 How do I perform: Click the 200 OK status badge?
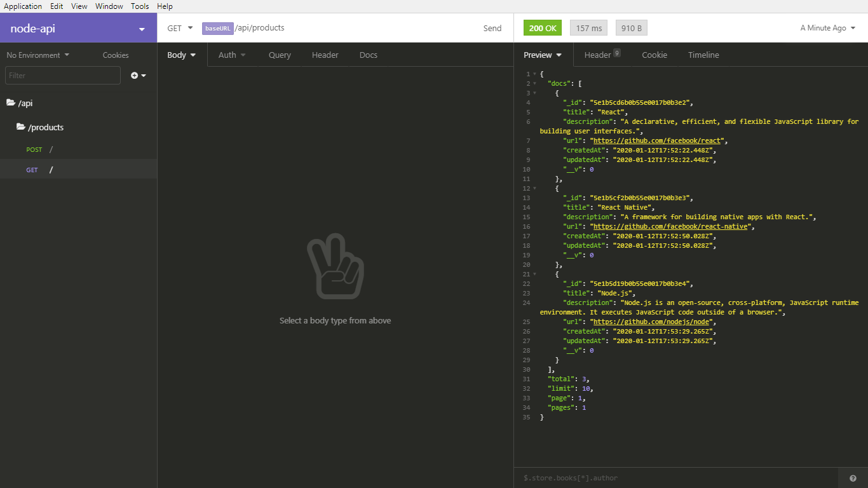[543, 28]
